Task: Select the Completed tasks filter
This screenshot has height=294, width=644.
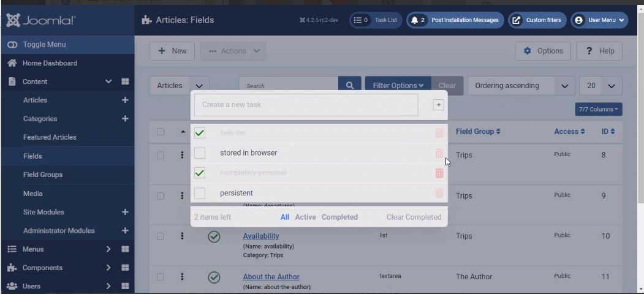Action: tap(339, 217)
